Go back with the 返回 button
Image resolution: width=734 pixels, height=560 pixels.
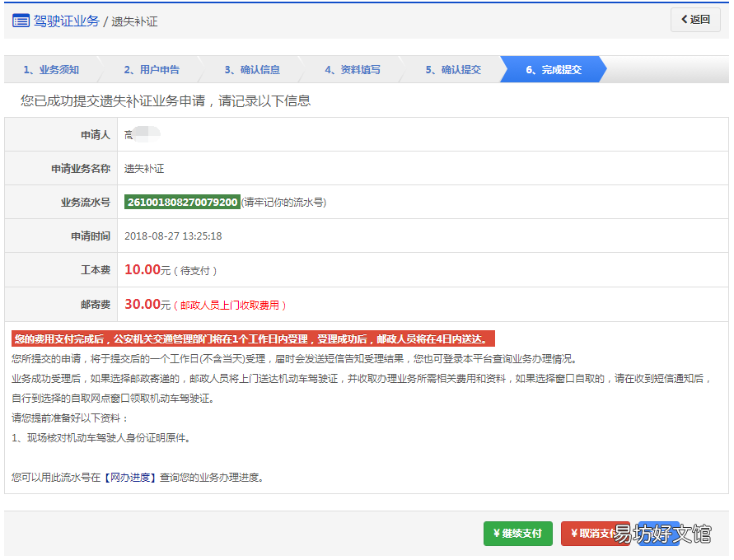[x=695, y=20]
